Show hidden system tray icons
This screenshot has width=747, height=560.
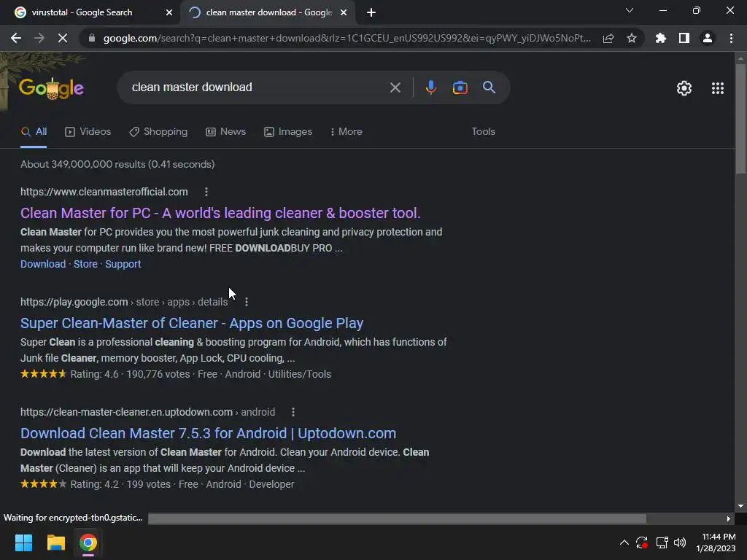(624, 542)
